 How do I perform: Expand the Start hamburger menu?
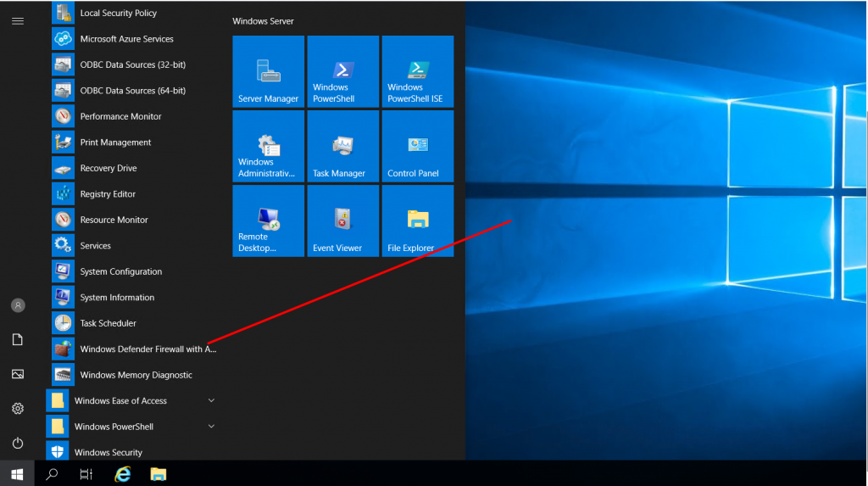18,21
